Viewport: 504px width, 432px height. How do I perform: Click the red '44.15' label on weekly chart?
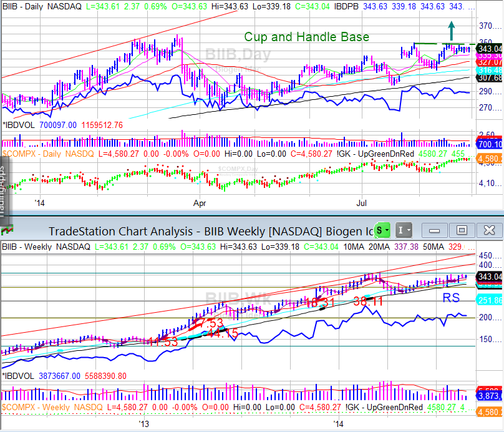tap(223, 333)
